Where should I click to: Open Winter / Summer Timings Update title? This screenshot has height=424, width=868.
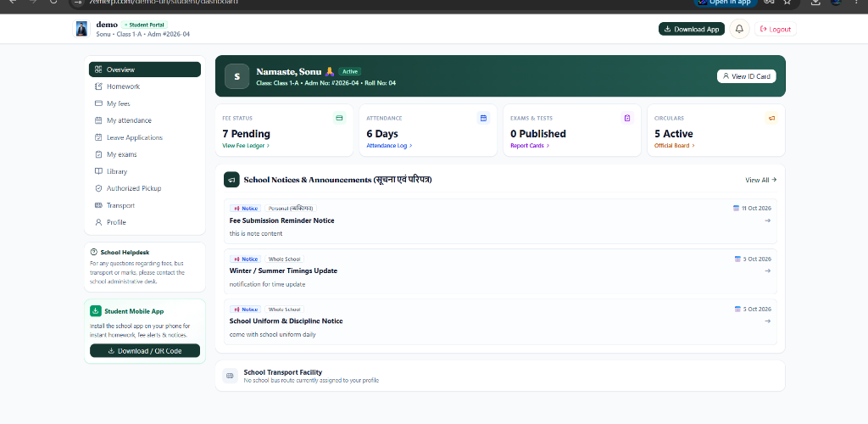coord(283,271)
